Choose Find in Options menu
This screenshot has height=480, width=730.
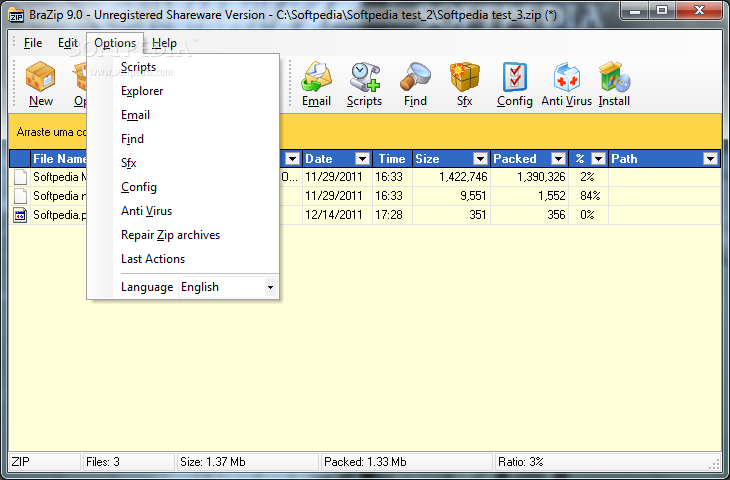pyautogui.click(x=132, y=139)
